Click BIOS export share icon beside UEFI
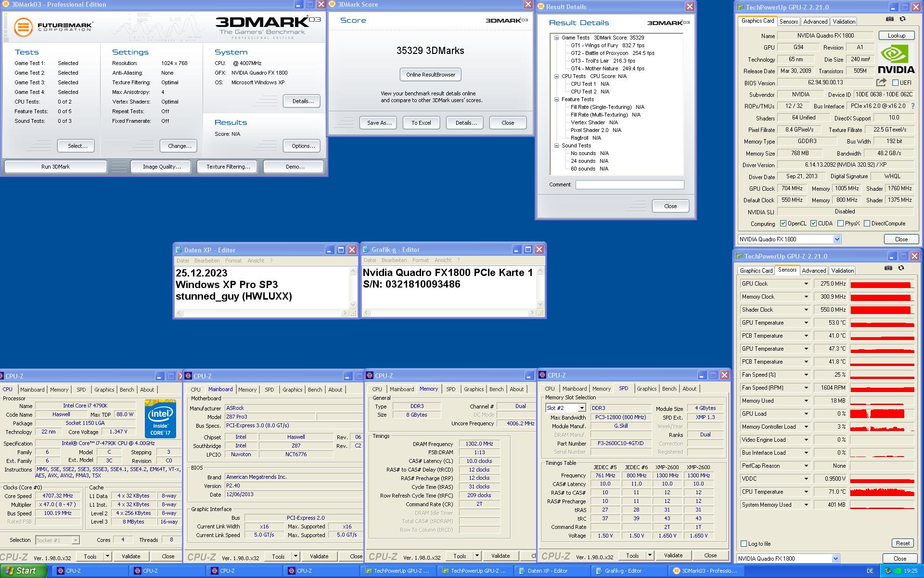 (x=881, y=82)
